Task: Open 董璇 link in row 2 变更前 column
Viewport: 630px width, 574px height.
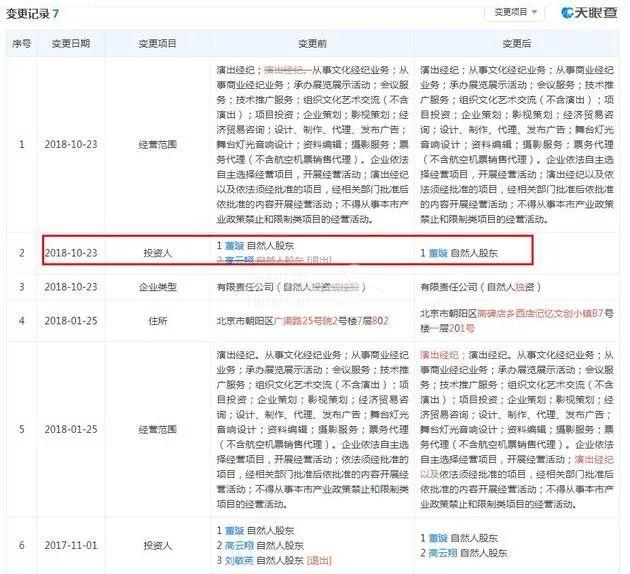Action: pos(235,245)
